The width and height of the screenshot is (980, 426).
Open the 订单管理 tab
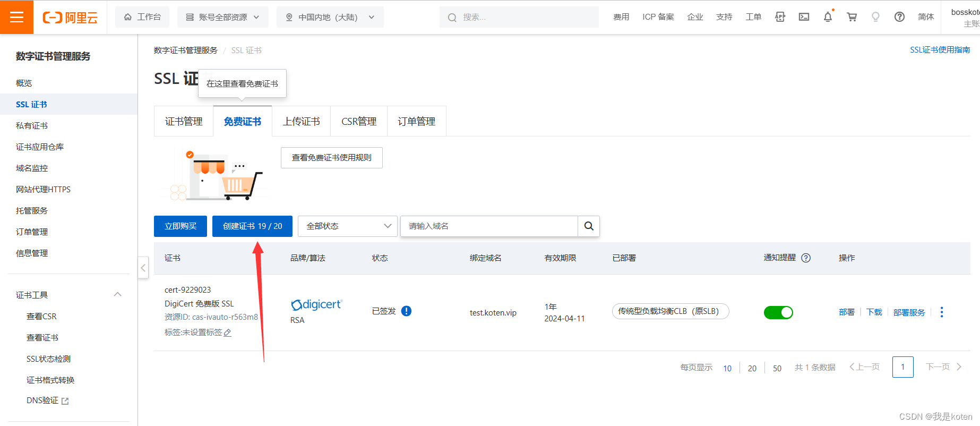(417, 121)
